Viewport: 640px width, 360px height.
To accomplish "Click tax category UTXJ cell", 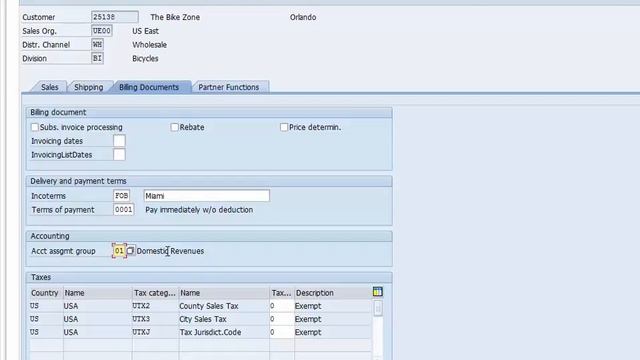I will [155, 332].
